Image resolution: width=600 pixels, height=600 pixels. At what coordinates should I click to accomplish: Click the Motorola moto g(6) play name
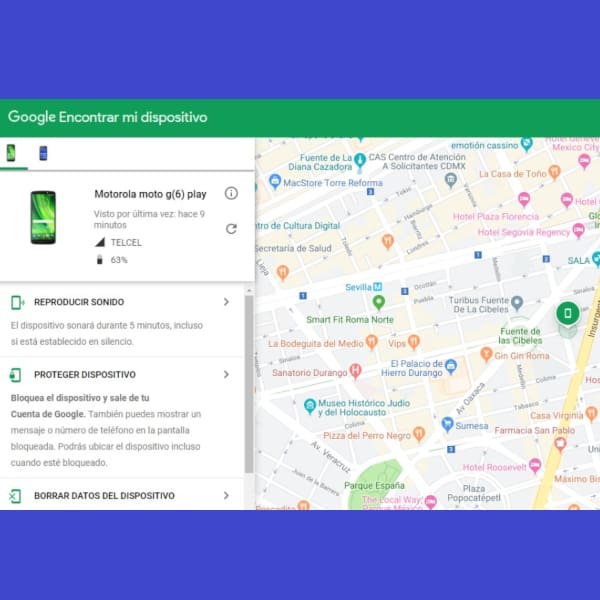click(150, 194)
